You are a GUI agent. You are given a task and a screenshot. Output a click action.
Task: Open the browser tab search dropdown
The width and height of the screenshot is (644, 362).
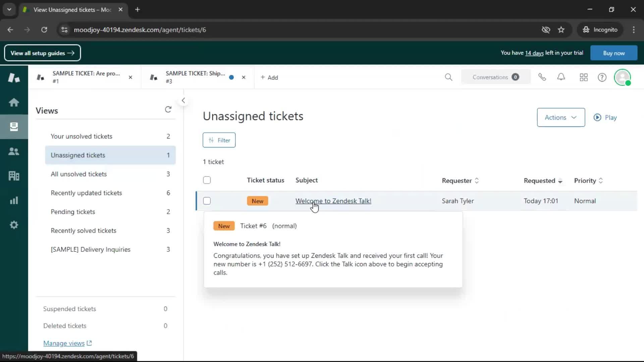[x=9, y=10]
